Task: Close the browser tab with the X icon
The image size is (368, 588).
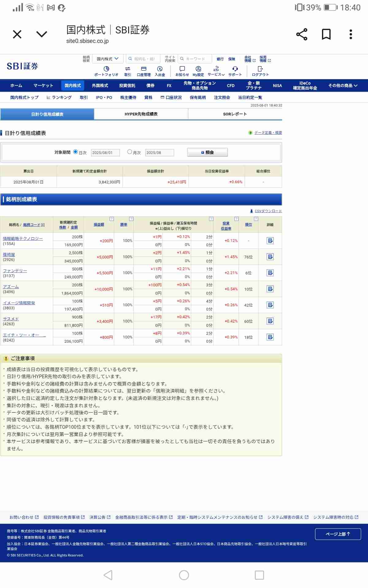Action: (x=17, y=34)
